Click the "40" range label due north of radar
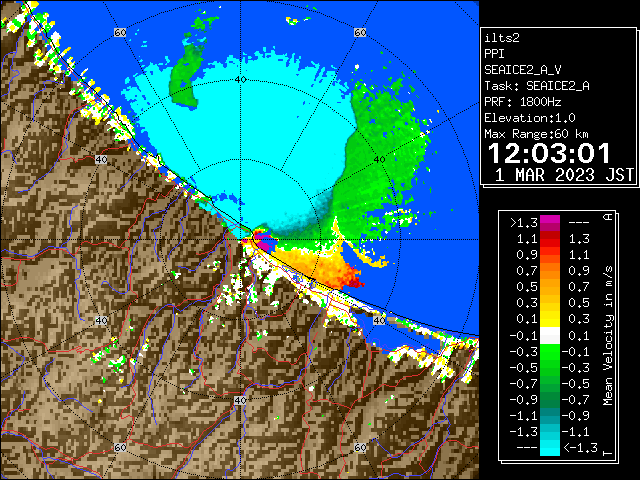640x480 pixels. click(x=240, y=80)
